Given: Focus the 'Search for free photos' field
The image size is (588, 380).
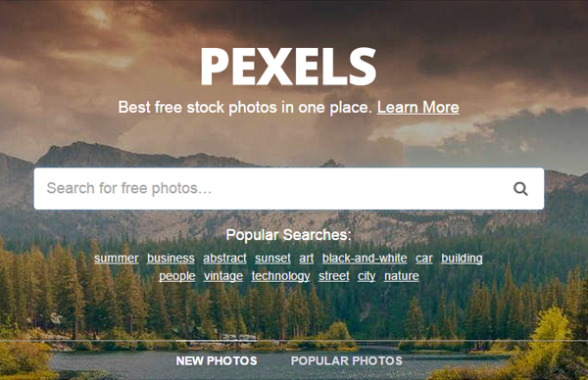Looking at the screenshot, I should pos(289,188).
